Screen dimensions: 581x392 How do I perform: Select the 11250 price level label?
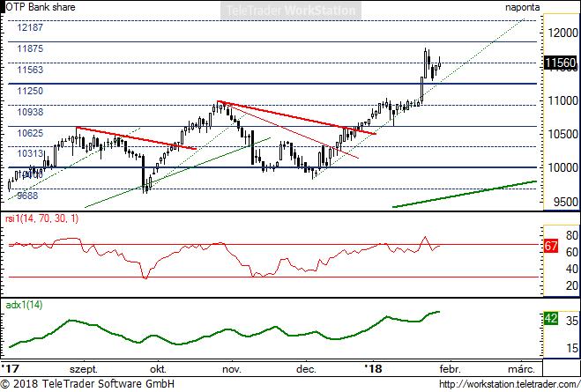(30, 91)
